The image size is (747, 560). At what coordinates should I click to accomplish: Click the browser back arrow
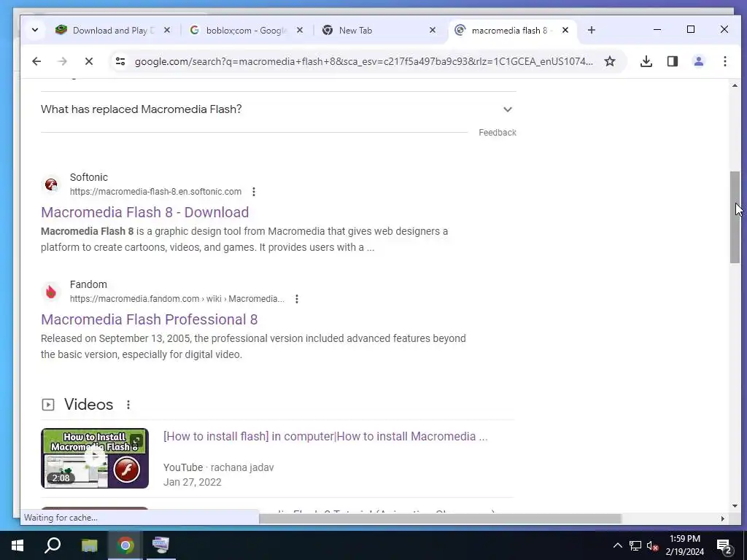[x=36, y=61]
